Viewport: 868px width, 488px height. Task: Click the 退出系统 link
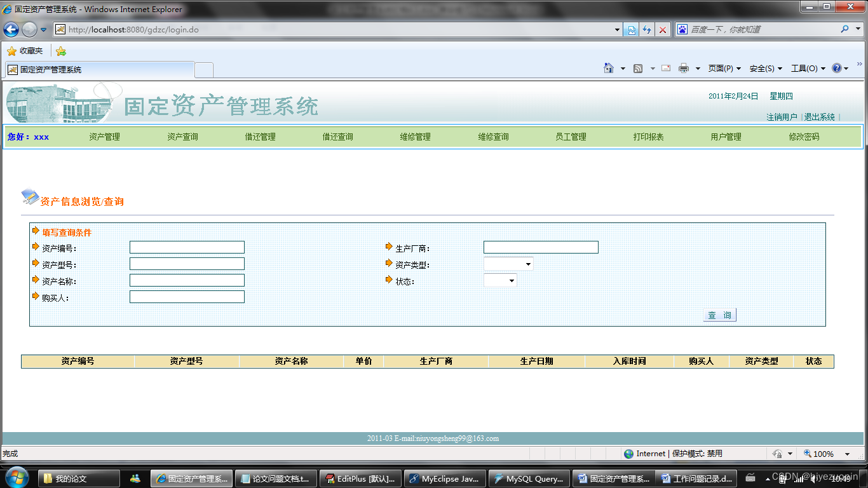pyautogui.click(x=820, y=117)
